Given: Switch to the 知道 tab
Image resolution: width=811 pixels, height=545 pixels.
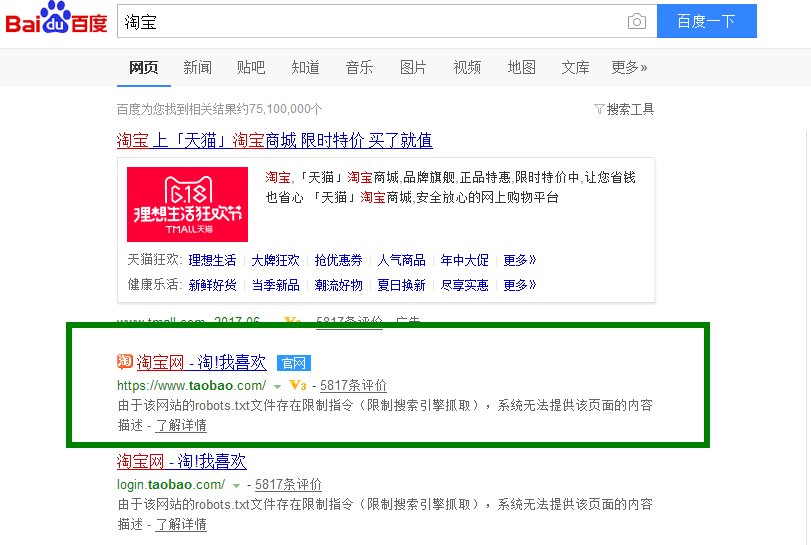Looking at the screenshot, I should (305, 67).
